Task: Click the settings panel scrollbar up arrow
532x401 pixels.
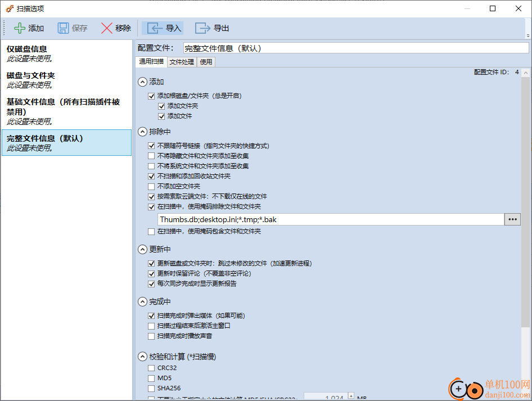Action: [526, 73]
